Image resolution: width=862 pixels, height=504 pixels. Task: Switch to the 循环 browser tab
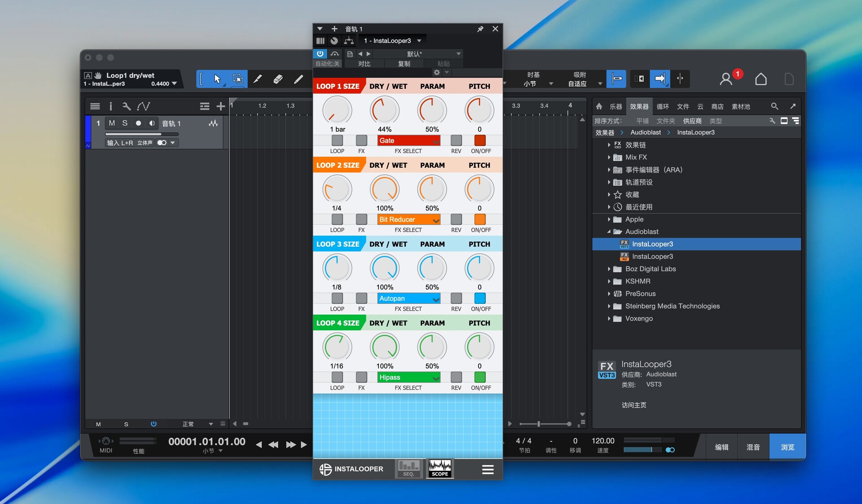(x=663, y=106)
